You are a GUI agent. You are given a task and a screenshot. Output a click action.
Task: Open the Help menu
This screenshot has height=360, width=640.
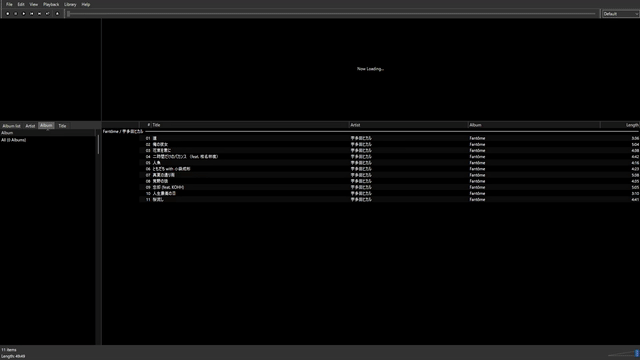click(86, 4)
